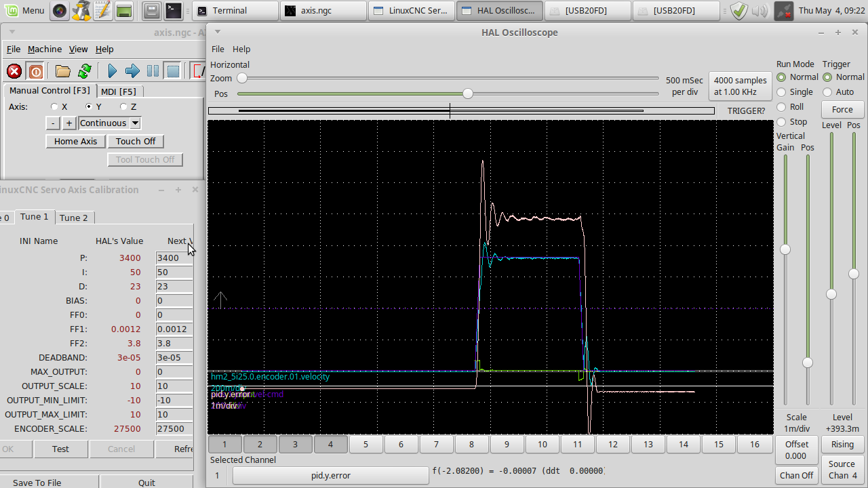868x488 pixels.
Task: Select oscilloscope channel 4 button
Action: (x=330, y=445)
